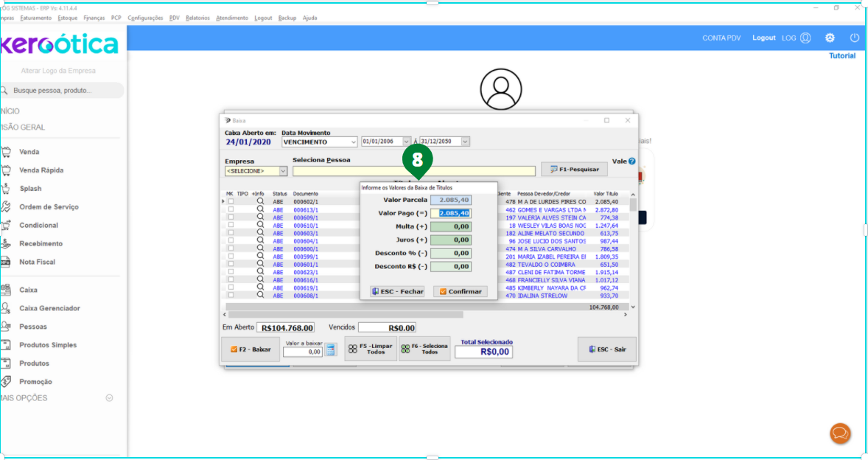
Task: Click the Multa (+) input field
Action: tap(451, 226)
